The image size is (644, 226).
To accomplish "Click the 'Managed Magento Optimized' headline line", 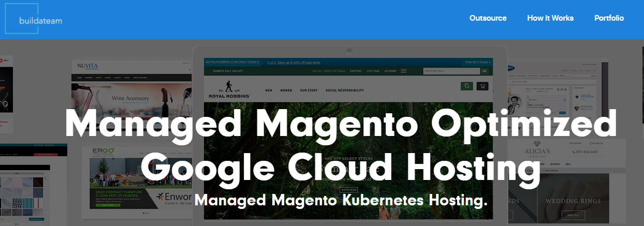I will click(x=341, y=124).
